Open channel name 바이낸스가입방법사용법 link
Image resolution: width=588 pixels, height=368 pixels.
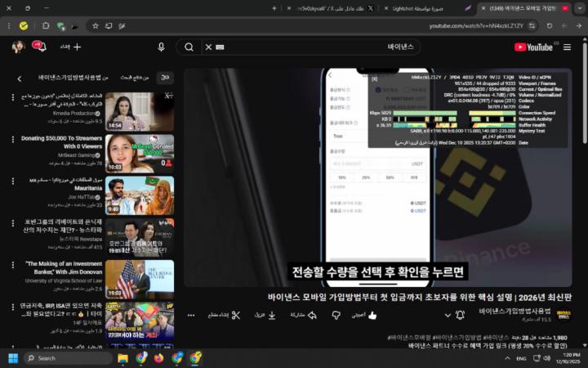click(514, 311)
